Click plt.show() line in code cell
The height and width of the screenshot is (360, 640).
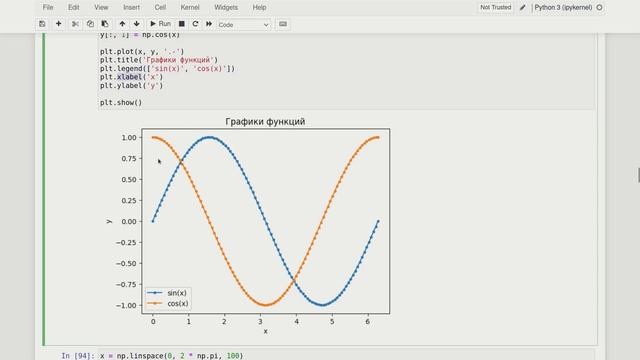tap(121, 103)
